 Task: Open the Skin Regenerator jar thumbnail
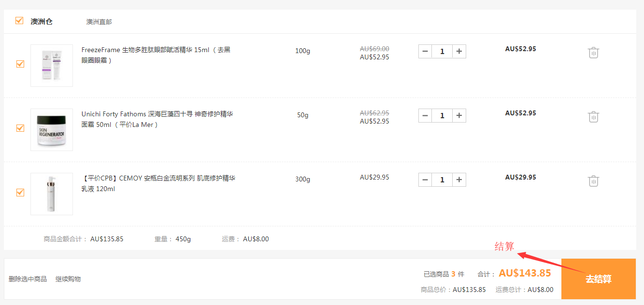(52, 130)
